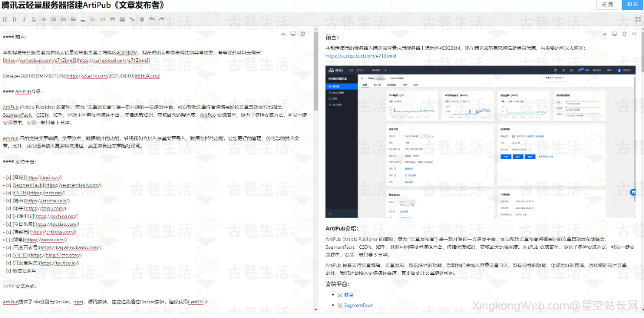Screen dimensions: 644x318
Task: Open the blue floating widget on right edge
Action: click(x=633, y=192)
